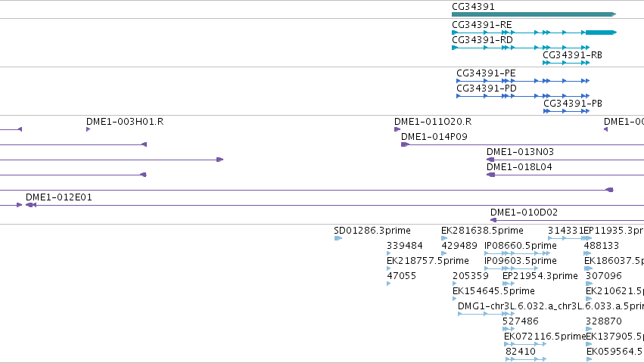Select the CG34391-PE protein label

486,73
